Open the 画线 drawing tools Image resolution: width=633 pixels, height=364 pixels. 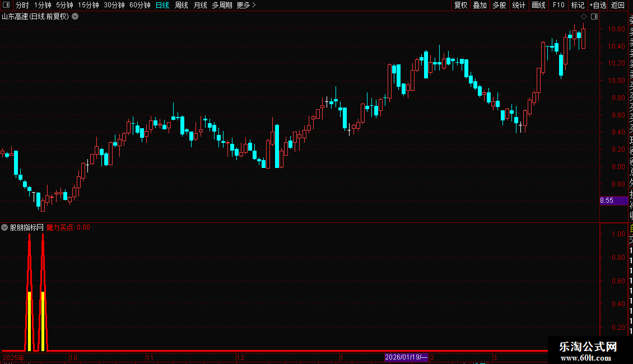[x=538, y=5]
